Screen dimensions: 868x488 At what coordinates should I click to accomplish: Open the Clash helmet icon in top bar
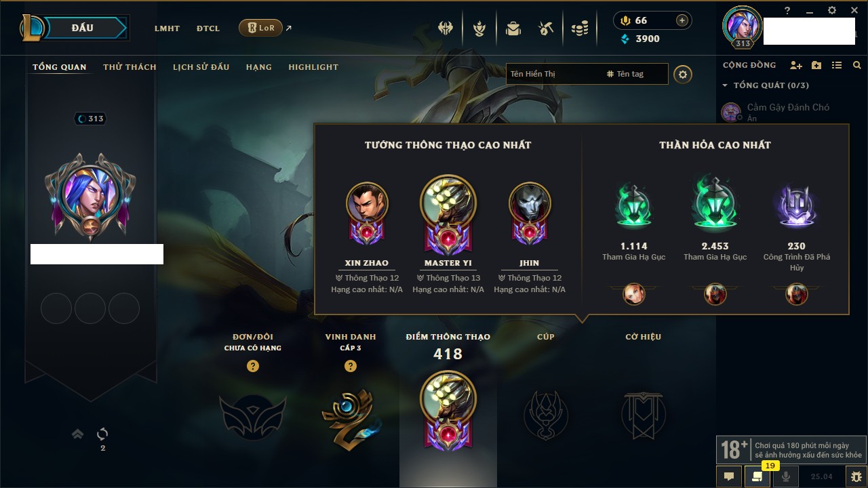[446, 28]
